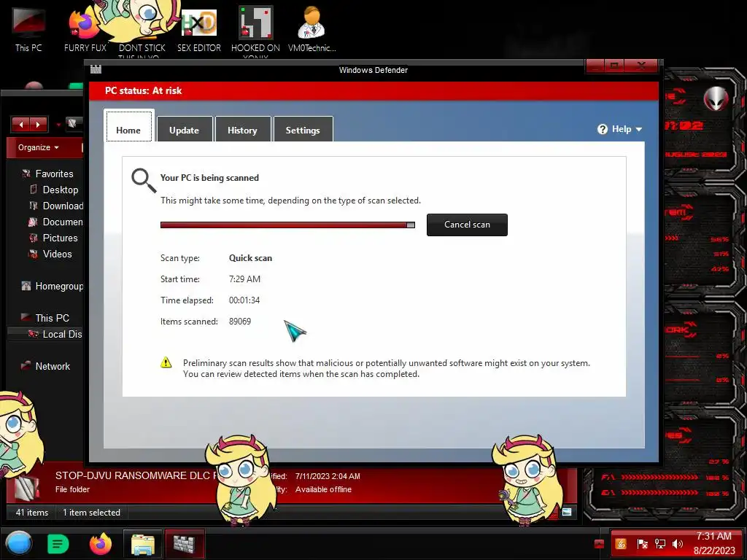Open the FURRY FUX Firefox desktop shortcut
747x560 pixels.
pos(85,29)
